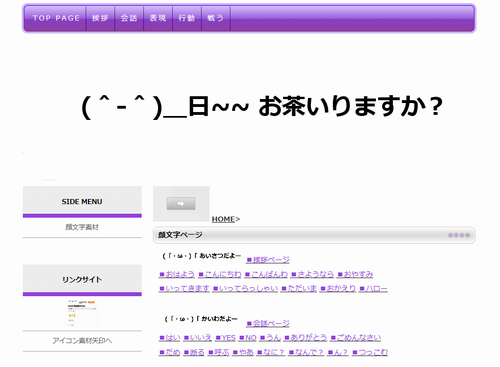Open the おかえり kaomoji link
This screenshot has height=367, width=500.
pos(338,288)
